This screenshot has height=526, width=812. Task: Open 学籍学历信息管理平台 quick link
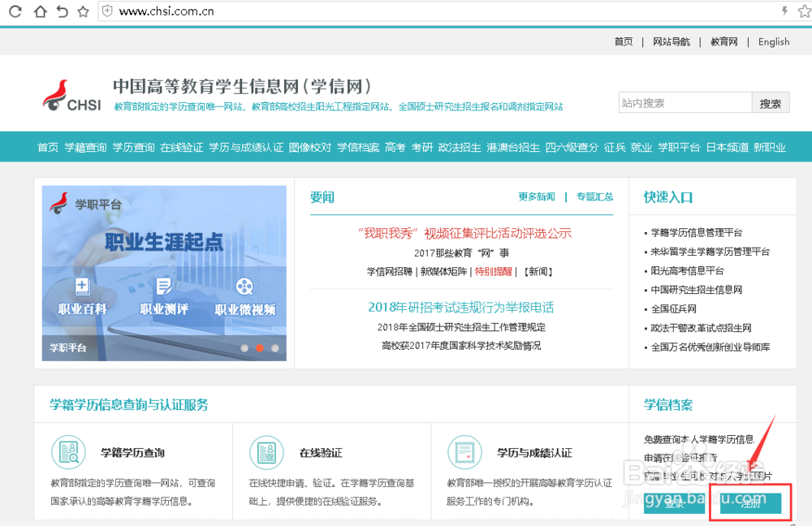697,232
